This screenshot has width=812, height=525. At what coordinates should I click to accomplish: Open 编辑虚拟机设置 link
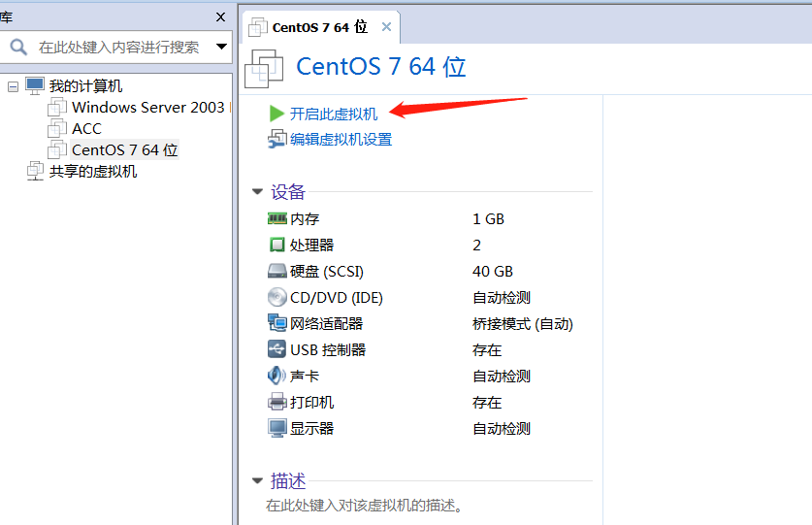[341, 139]
